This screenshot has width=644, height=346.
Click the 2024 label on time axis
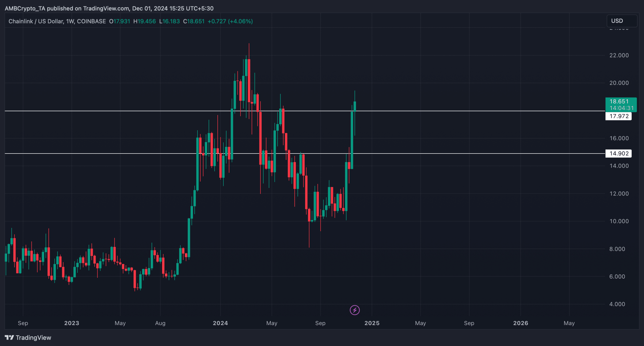tap(220, 323)
